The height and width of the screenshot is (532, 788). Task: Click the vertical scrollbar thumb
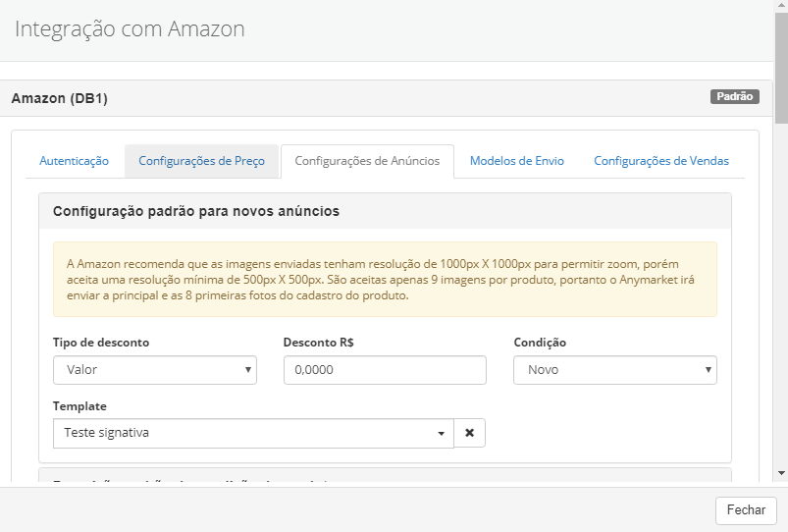click(781, 68)
